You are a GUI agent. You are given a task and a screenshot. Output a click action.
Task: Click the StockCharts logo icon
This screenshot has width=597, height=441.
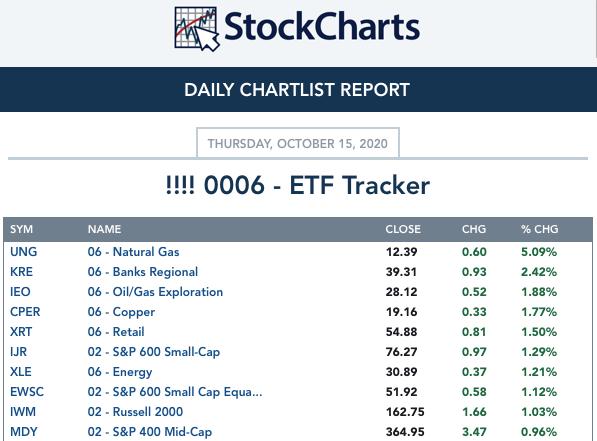pos(197,29)
